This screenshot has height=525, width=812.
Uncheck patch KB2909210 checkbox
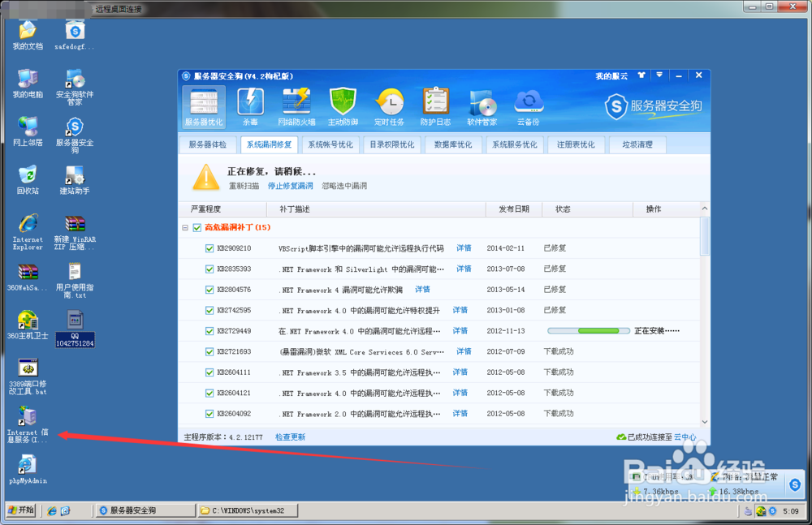[x=209, y=248]
